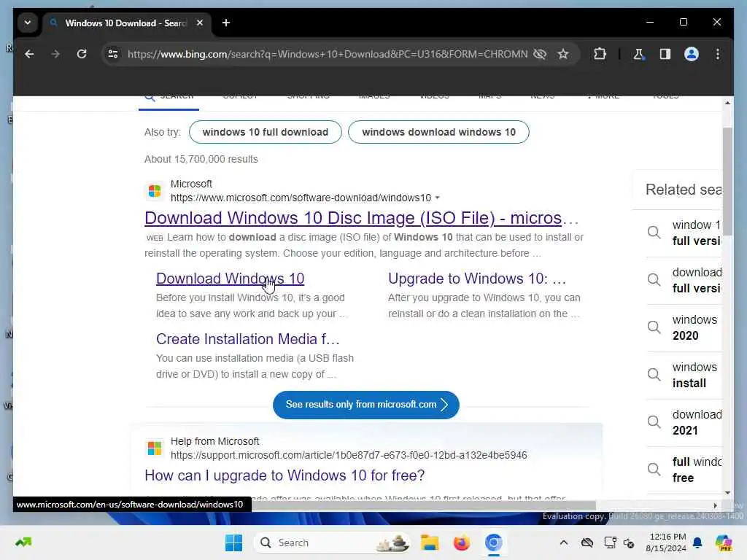Open File Explorer from taskbar
The width and height of the screenshot is (747, 560).
point(429,542)
